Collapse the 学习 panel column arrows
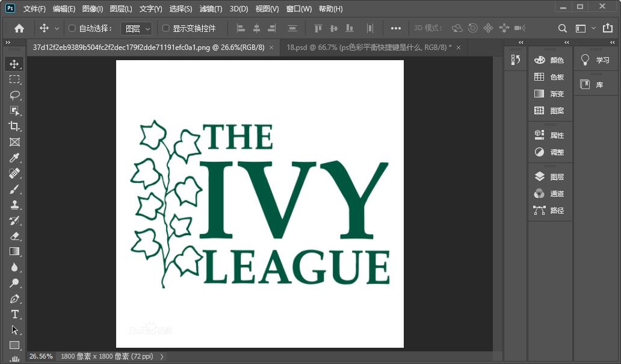Screen dimensions: 621x364 (x=613, y=42)
